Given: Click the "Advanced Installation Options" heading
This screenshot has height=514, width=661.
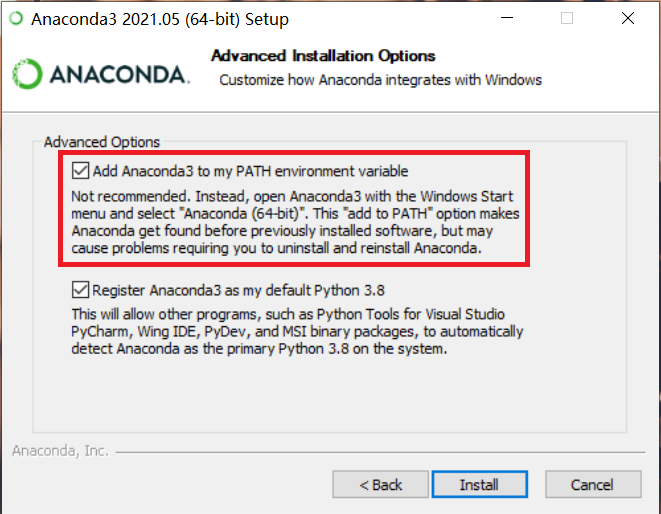Looking at the screenshot, I should click(x=323, y=56).
